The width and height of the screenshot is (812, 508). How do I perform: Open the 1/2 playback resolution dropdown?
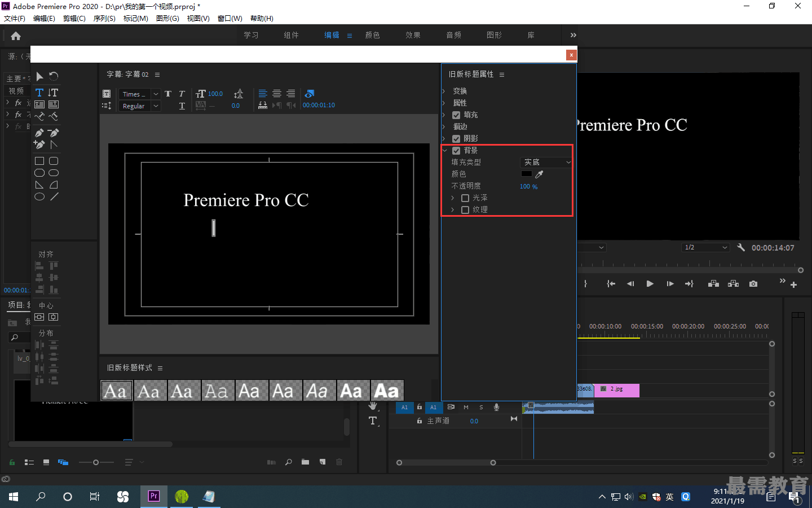point(705,247)
